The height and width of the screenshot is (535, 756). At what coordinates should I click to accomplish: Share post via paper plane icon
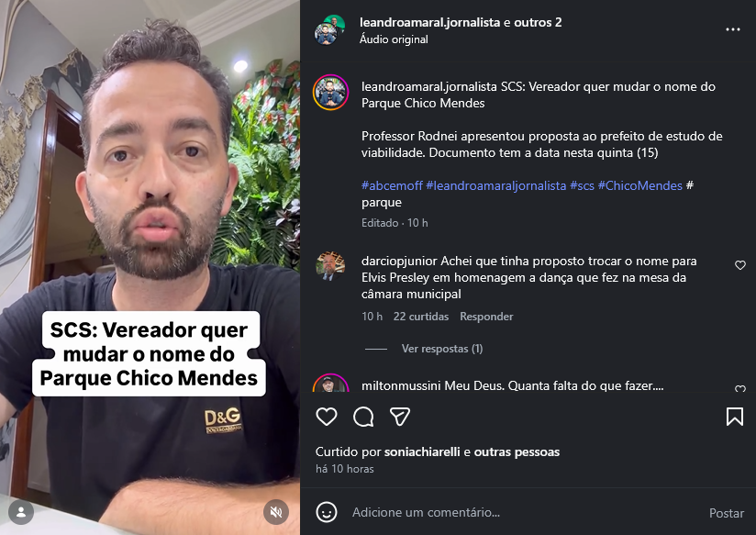pyautogui.click(x=400, y=417)
